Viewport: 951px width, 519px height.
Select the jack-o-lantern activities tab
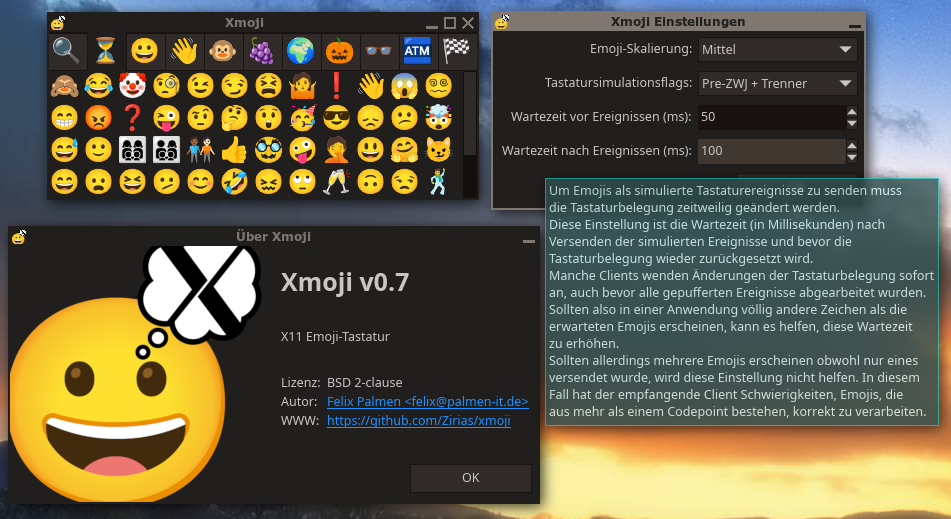(x=339, y=50)
